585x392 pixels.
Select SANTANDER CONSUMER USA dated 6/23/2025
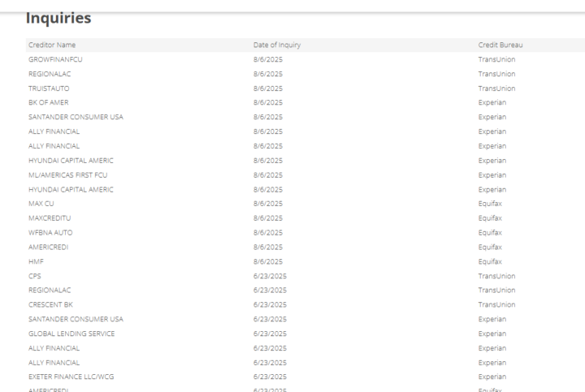(x=76, y=319)
